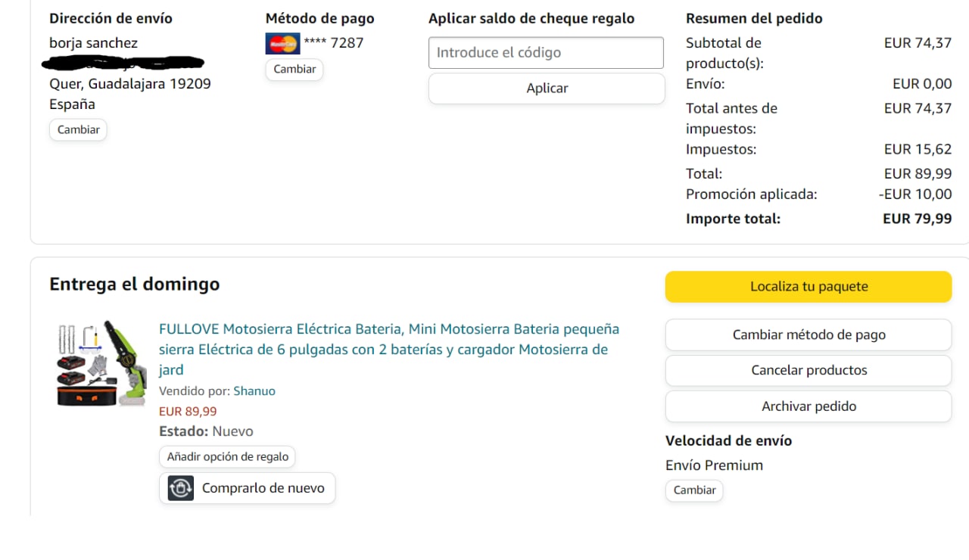
Task: Visit the Shanuo seller page
Action: coord(254,391)
